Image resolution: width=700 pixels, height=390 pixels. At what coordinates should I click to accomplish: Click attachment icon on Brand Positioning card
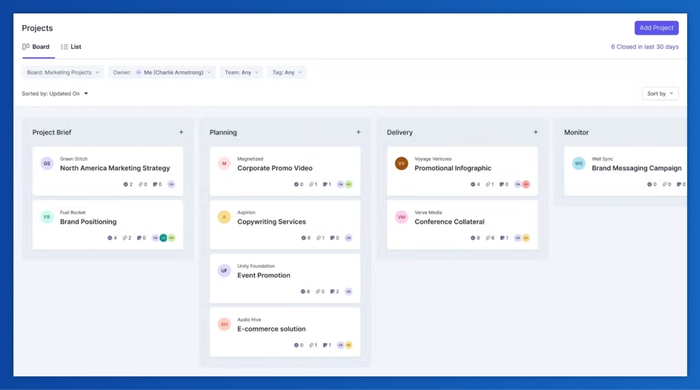pyautogui.click(x=125, y=238)
